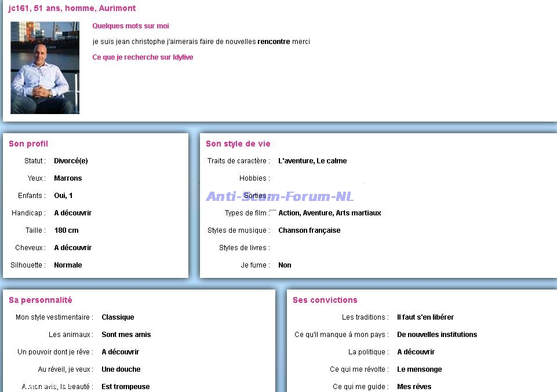Select 'Sont mes amis' animals answer
Screen dimensions: 557x392
(x=126, y=335)
